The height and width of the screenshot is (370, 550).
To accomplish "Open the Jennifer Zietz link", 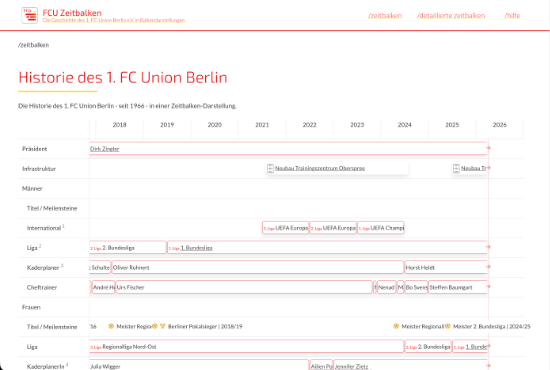I will click(x=351, y=366).
